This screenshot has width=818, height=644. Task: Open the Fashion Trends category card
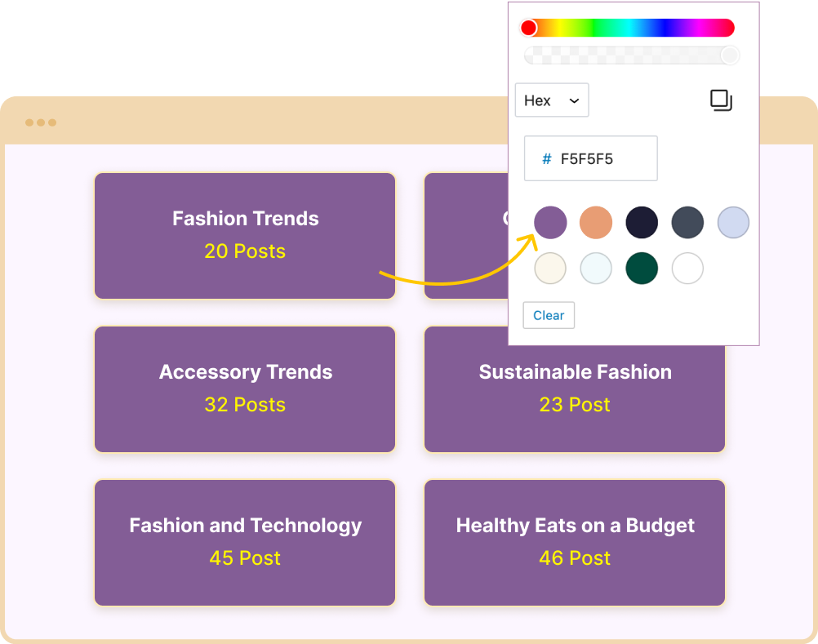(245, 235)
